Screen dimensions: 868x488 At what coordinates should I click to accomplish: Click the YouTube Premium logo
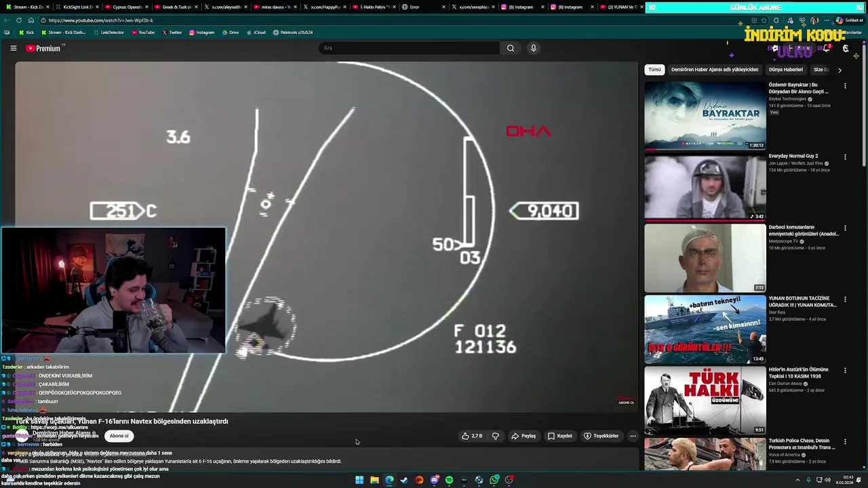[x=45, y=48]
